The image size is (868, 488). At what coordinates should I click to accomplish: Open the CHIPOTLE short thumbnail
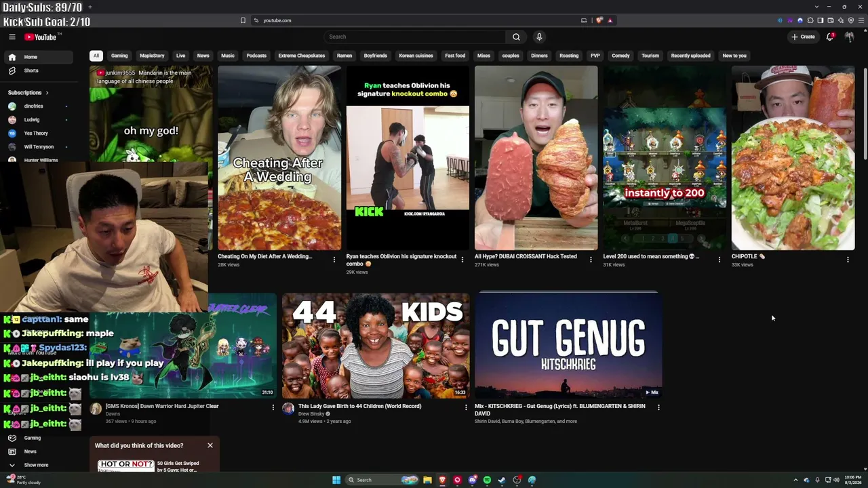click(x=793, y=158)
